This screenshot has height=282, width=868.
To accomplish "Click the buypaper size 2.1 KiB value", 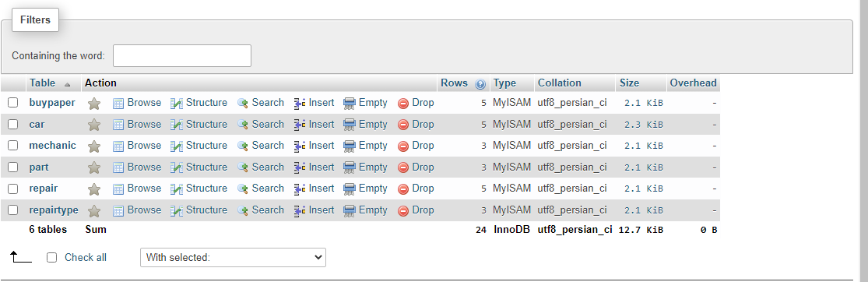I will point(644,103).
